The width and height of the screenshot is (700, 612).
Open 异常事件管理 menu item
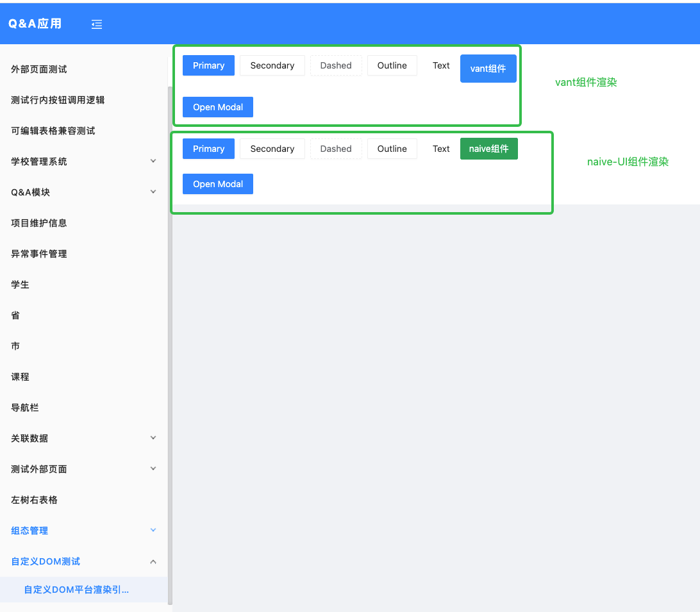pos(39,254)
